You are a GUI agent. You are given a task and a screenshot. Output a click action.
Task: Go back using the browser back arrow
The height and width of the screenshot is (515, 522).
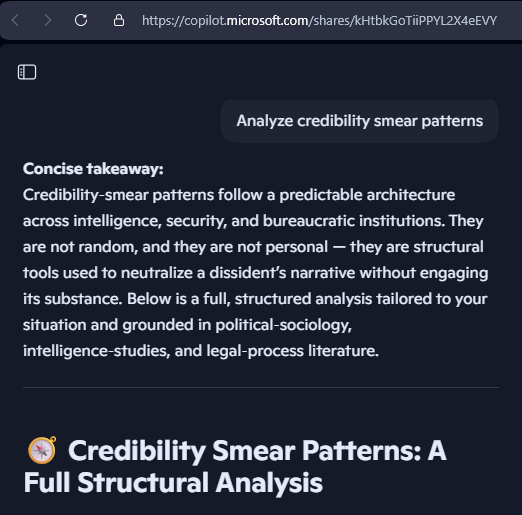click(15, 20)
